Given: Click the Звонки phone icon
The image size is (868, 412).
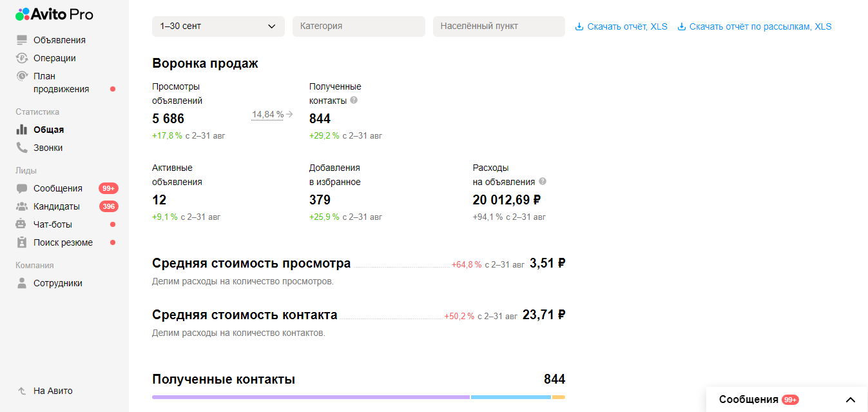Looking at the screenshot, I should coord(22,148).
